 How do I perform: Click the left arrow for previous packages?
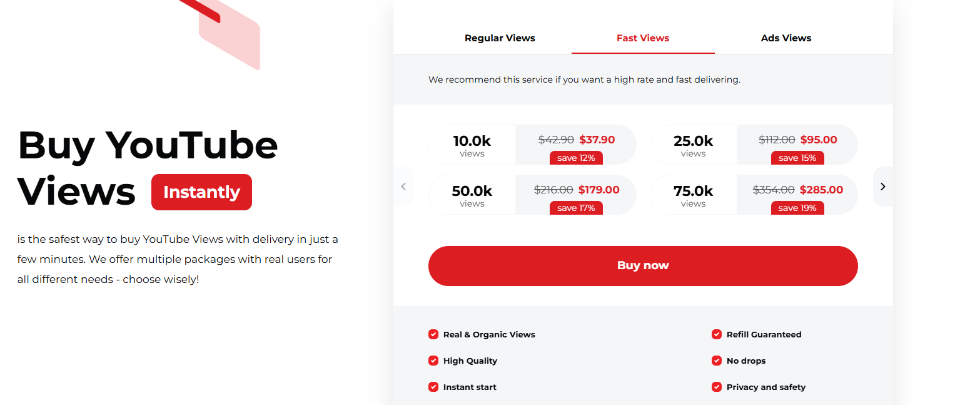click(403, 187)
